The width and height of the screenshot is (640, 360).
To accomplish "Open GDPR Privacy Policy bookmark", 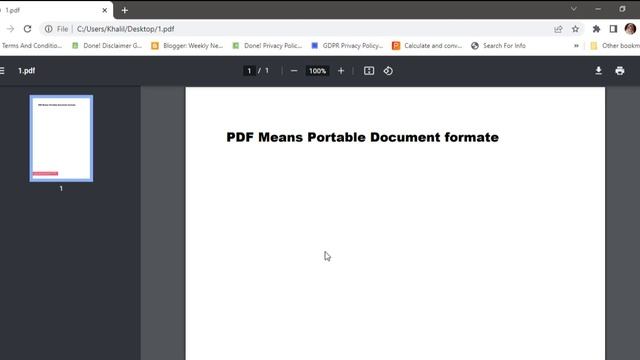I will pos(347,46).
